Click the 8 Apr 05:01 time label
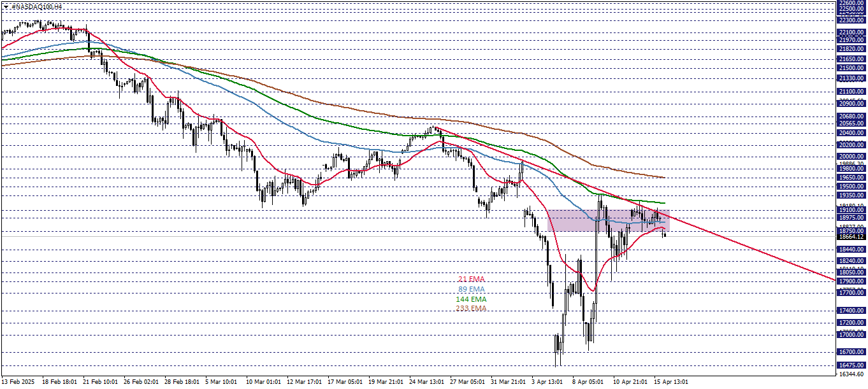This screenshot has height=389, width=868. coord(589,383)
